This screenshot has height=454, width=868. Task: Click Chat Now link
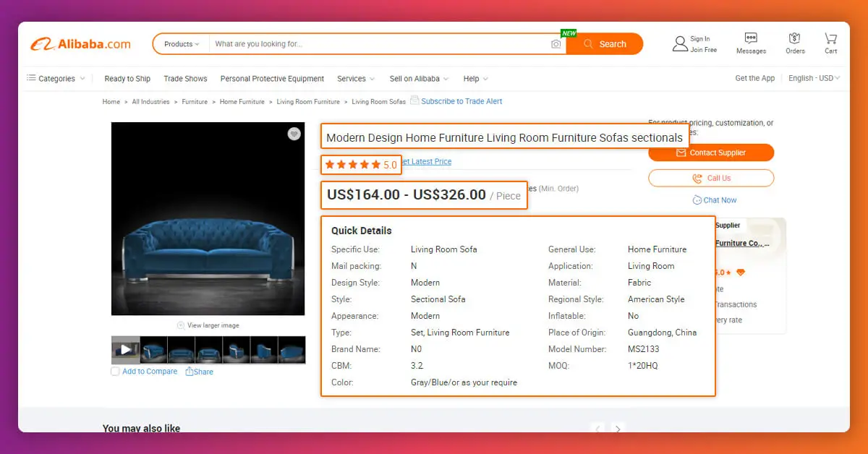coord(715,200)
